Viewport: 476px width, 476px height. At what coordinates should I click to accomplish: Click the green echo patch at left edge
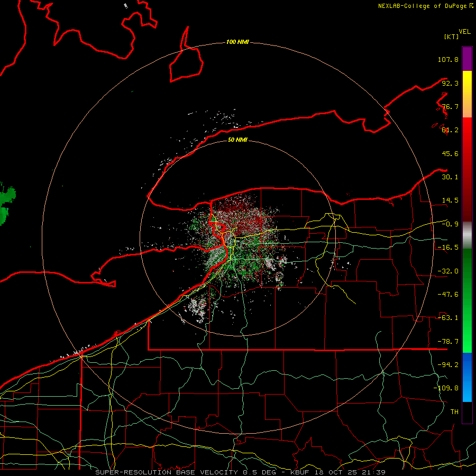pos(7,204)
